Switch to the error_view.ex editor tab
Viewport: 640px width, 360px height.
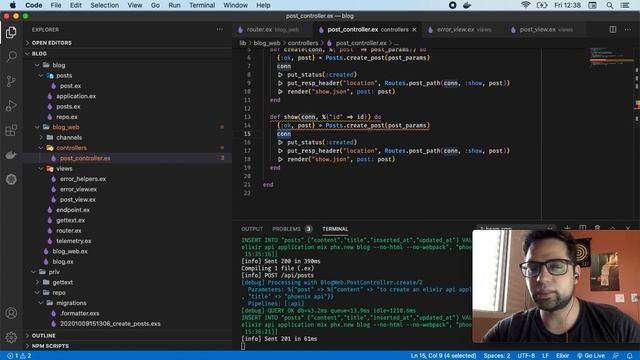[x=464, y=30]
